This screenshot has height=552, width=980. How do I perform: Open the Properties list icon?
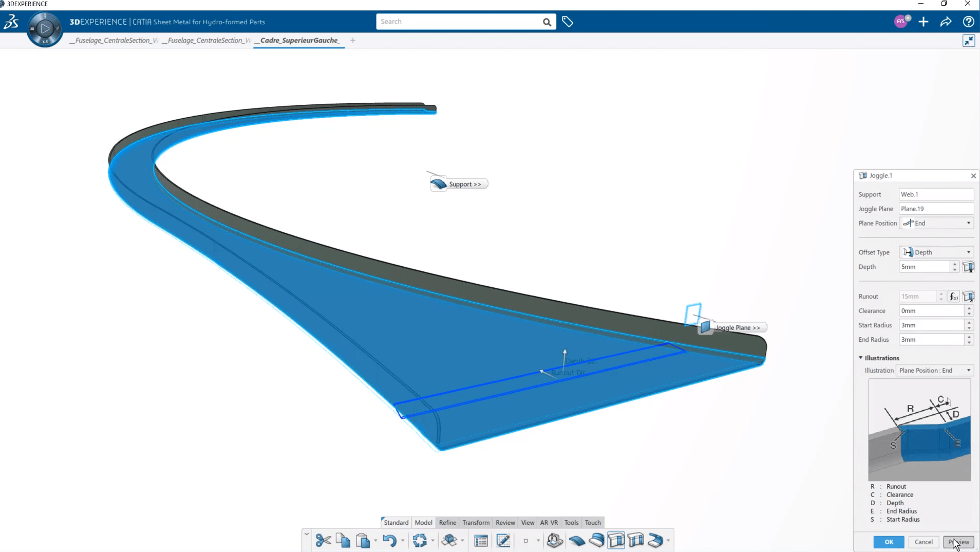[x=481, y=540]
